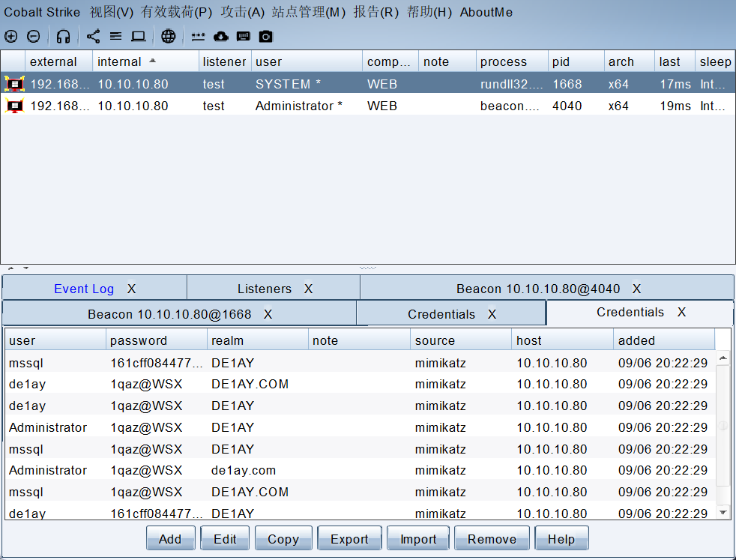Screen dimensions: 736x560
Task: Show target table via laptop icon
Action: pos(138,36)
